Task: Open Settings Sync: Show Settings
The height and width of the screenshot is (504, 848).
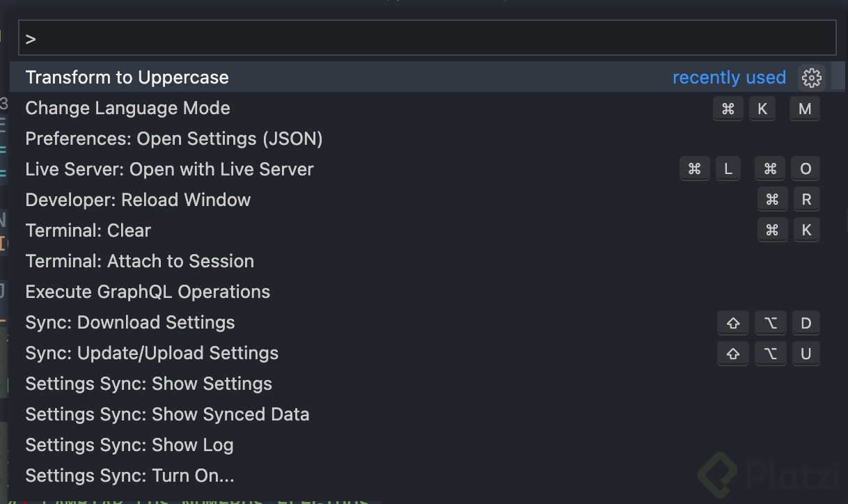Action: tap(422, 384)
